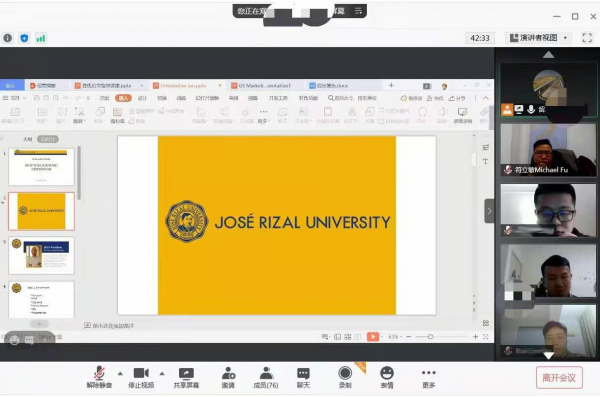Open the meeting info icon

(x=8, y=38)
